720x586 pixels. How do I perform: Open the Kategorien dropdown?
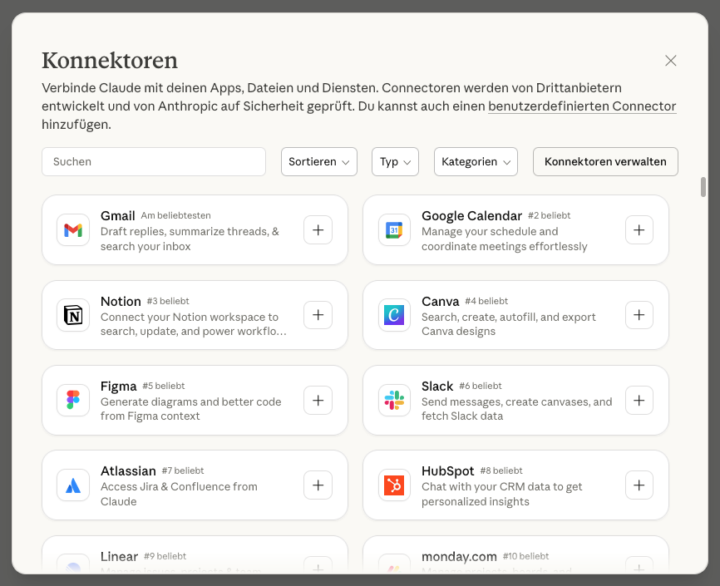click(476, 162)
